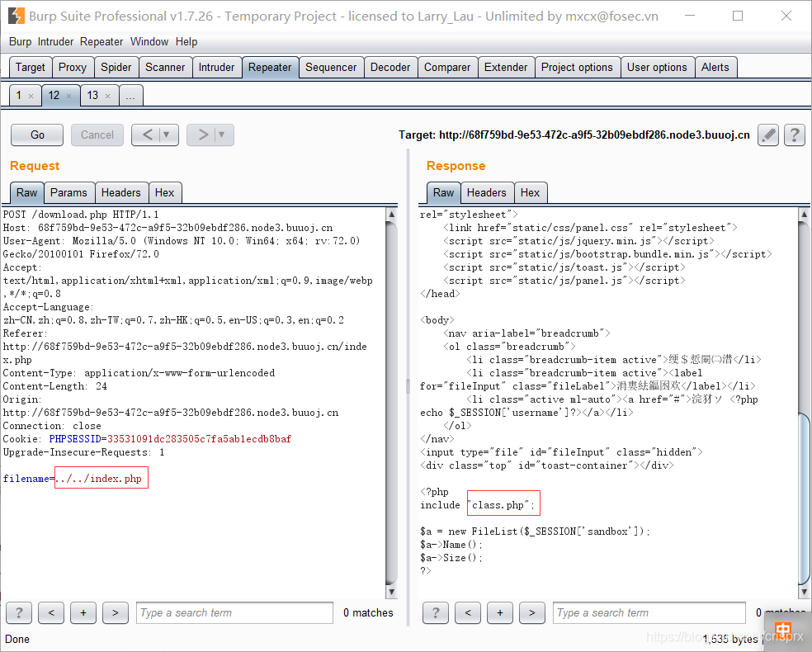Screen dimensions: 812x652
Task: Open the back history dropdown arrow
Action: pyautogui.click(x=167, y=135)
